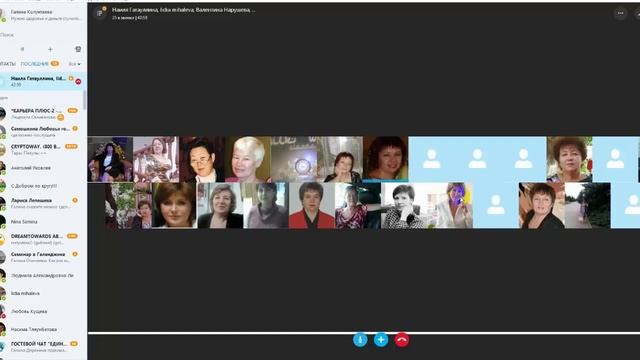Click the unread badge on CRYPTOWAY row
640x360 pixels.
point(71,146)
